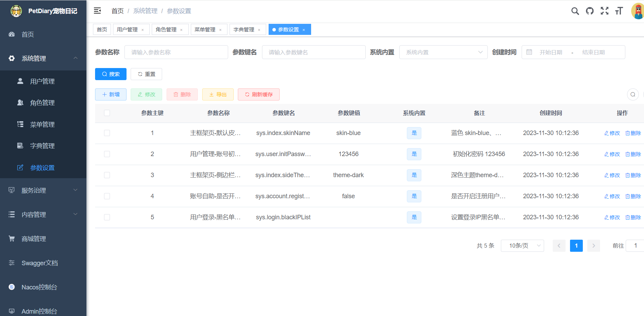
Task: Click the 新增 add button
Action: [111, 94]
